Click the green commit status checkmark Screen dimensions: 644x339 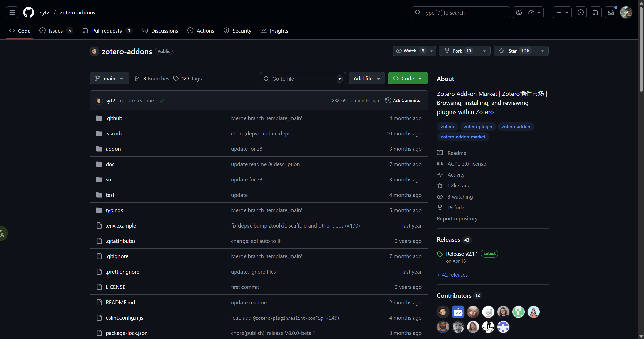[162, 101]
